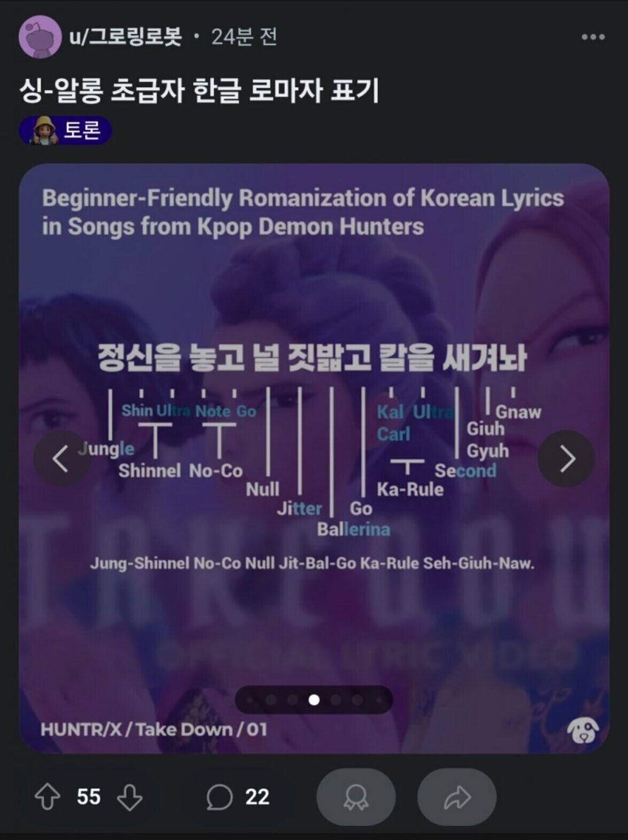The image size is (628, 840).
Task: Open the u/그로링로봇 username link
Action: pyautogui.click(x=125, y=37)
